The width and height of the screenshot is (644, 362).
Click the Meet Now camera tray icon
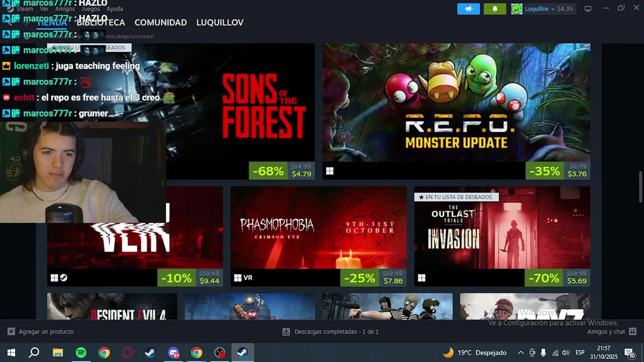pyautogui.click(x=532, y=352)
